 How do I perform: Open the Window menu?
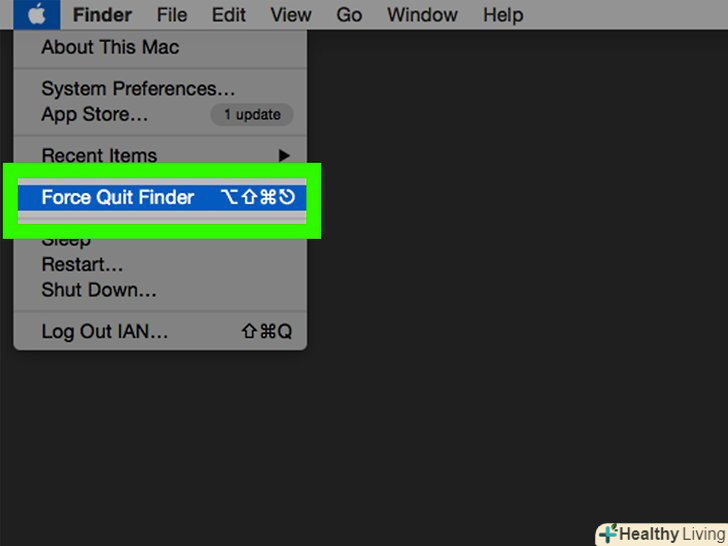pos(422,15)
